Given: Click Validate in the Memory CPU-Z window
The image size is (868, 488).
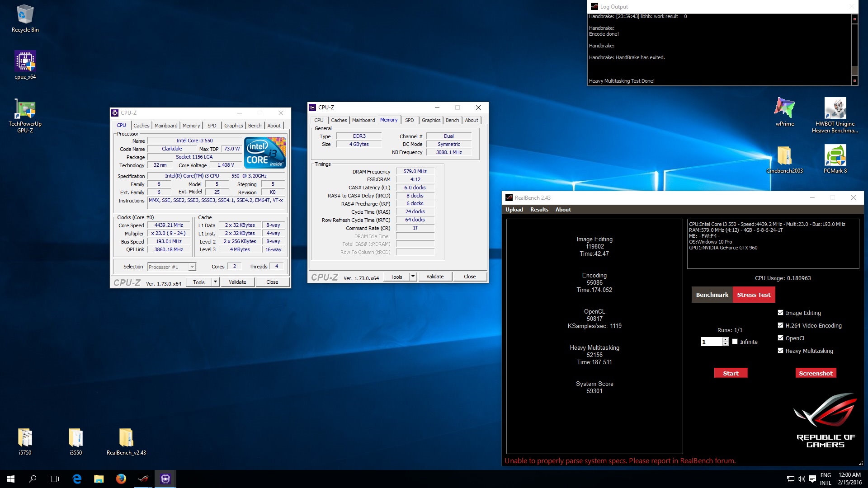Looking at the screenshot, I should (x=435, y=277).
